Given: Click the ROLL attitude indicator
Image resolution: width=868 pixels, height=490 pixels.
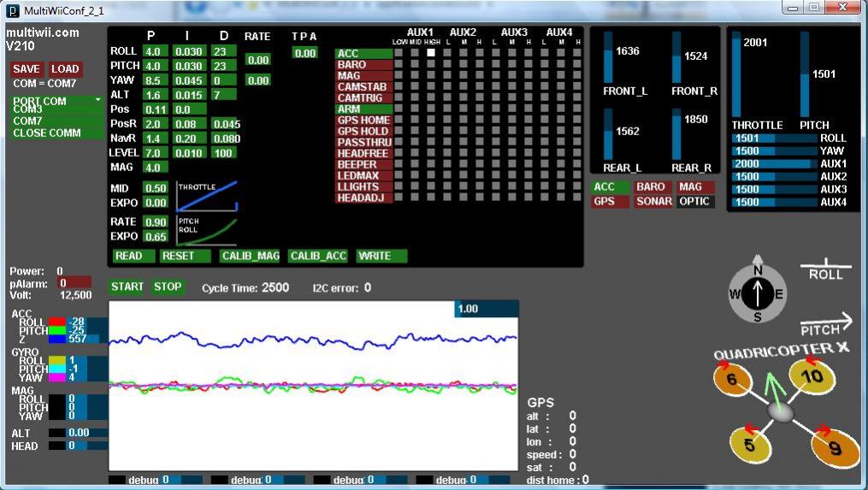Looking at the screenshot, I should coord(825,269).
